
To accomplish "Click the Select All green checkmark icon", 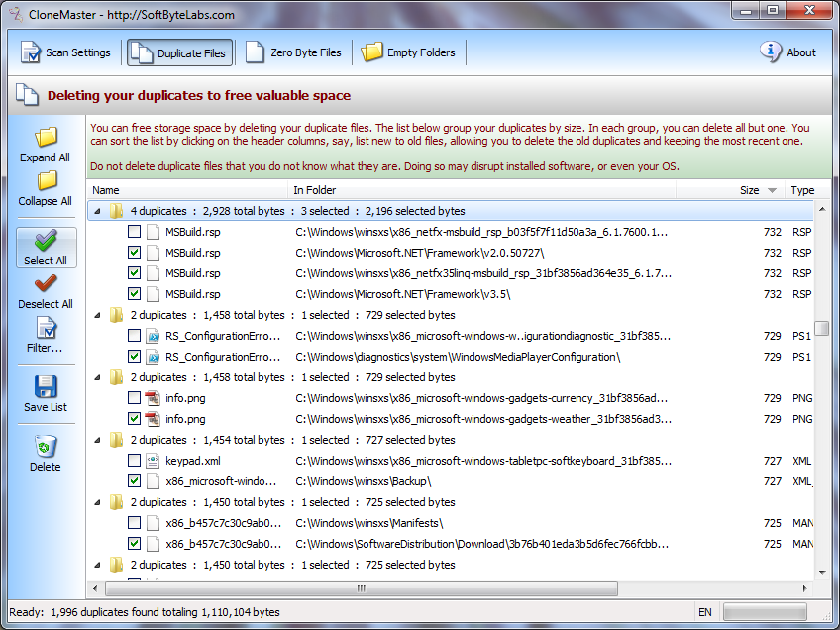I will [x=46, y=241].
